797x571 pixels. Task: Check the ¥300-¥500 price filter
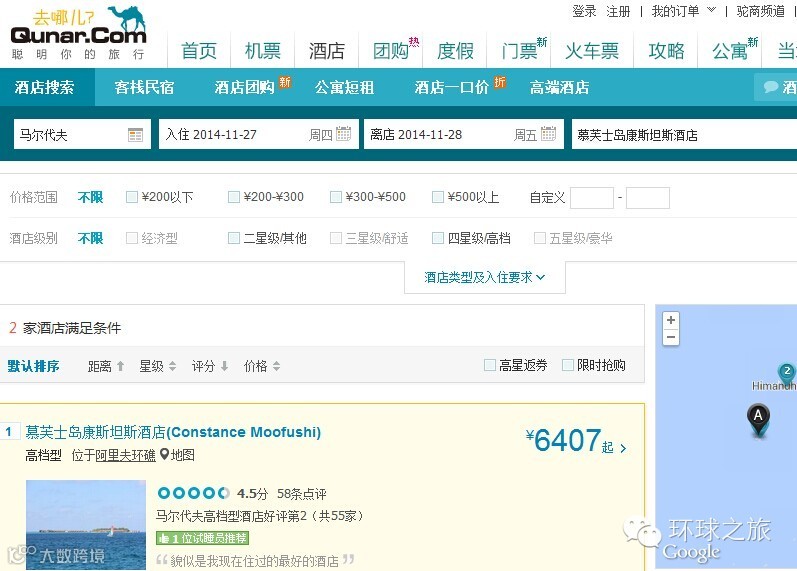(335, 197)
